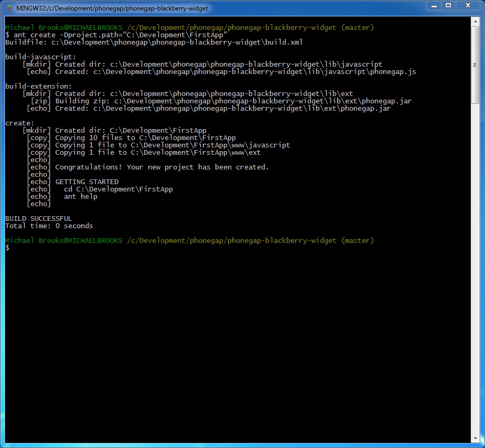The height and width of the screenshot is (448, 485).
Task: Click the Copying 10 files line
Action: [131, 138]
